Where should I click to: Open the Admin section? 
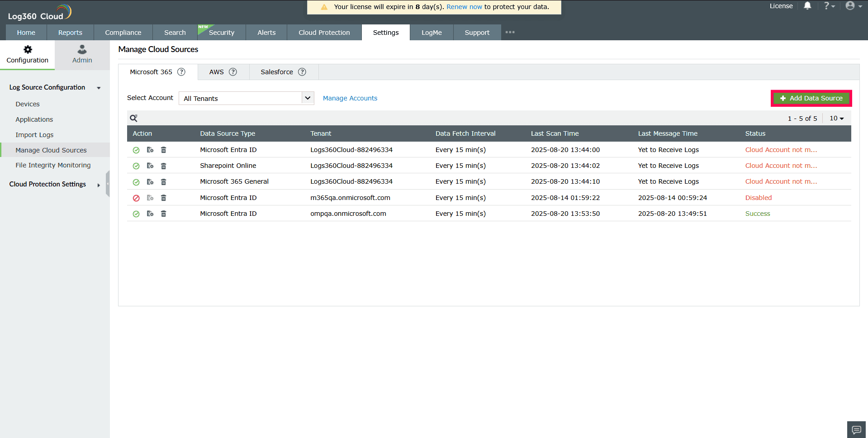(82, 54)
